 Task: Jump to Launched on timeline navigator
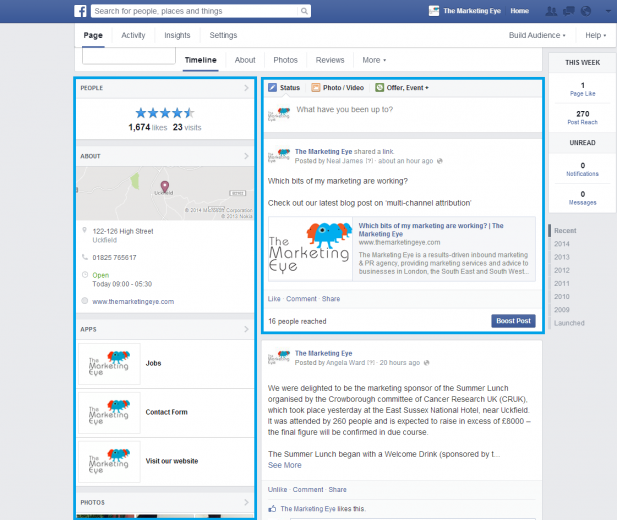pyautogui.click(x=569, y=323)
